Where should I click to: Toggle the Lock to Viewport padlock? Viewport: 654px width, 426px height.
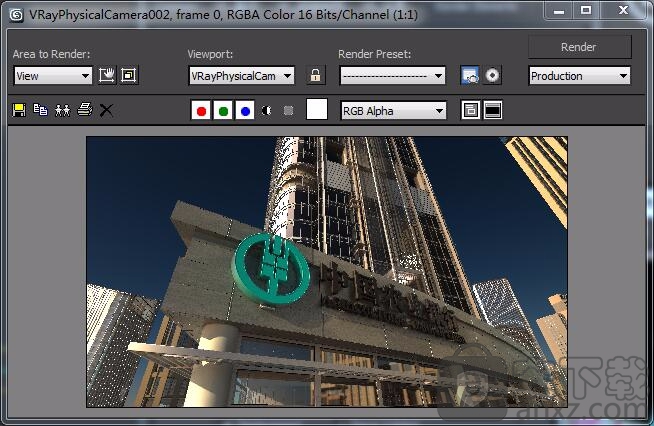click(315, 76)
